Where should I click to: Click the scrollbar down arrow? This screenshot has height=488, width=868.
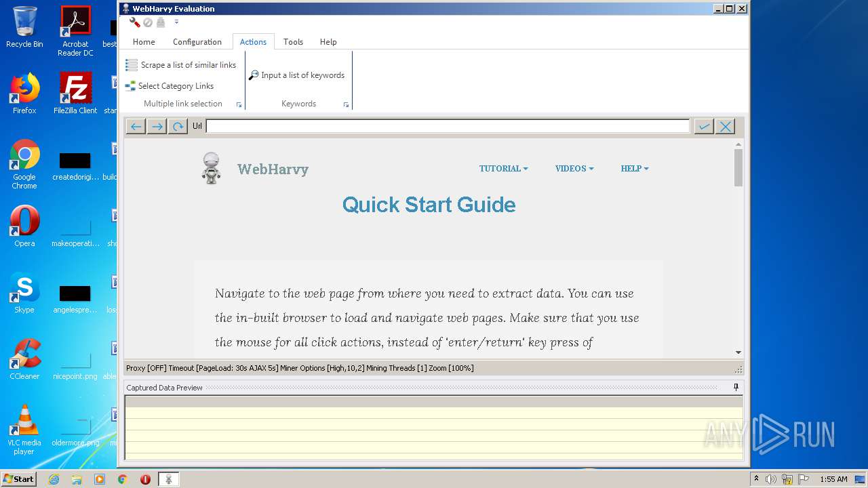[738, 352]
